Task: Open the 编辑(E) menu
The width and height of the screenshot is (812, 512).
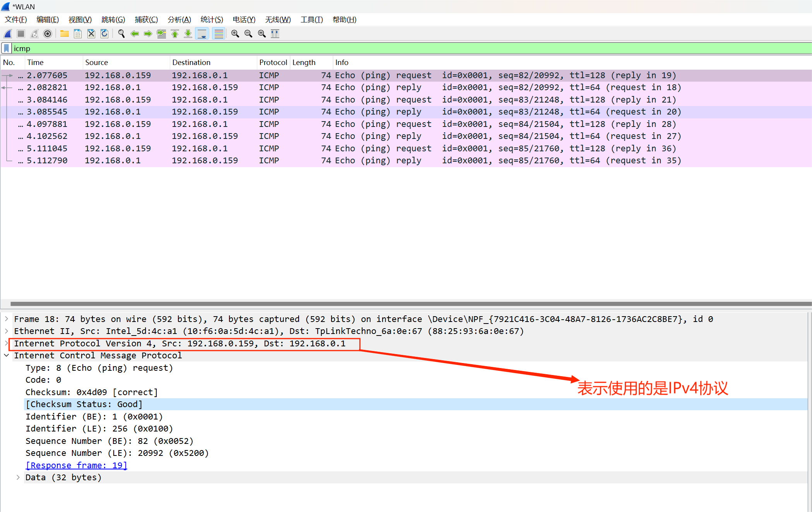Action: [48, 20]
